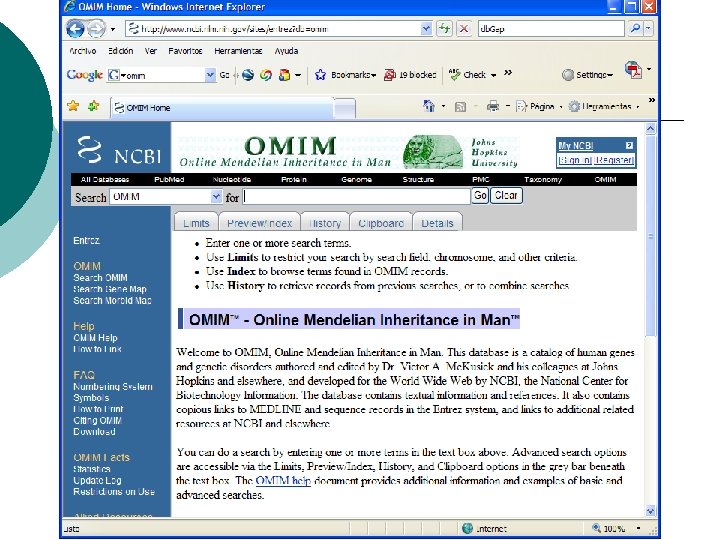Image resolution: width=720 pixels, height=540 pixels.
Task: Click the NCBI logo
Action: [x=119, y=150]
